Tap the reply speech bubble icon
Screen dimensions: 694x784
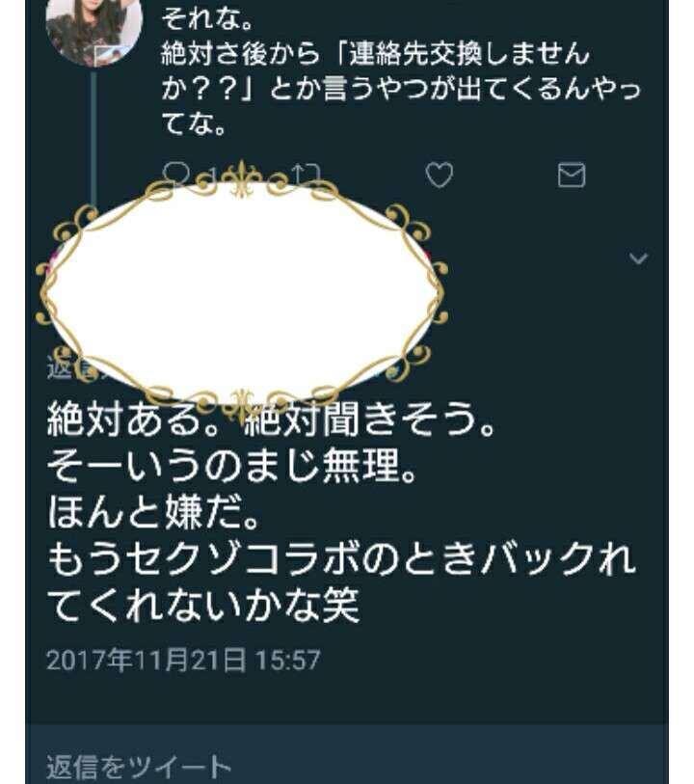[x=175, y=173]
